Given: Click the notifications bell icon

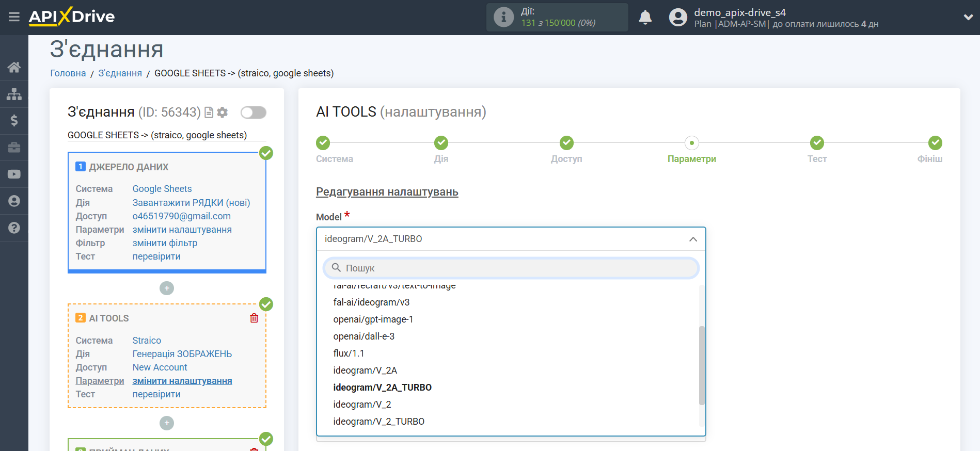Looking at the screenshot, I should (645, 18).
